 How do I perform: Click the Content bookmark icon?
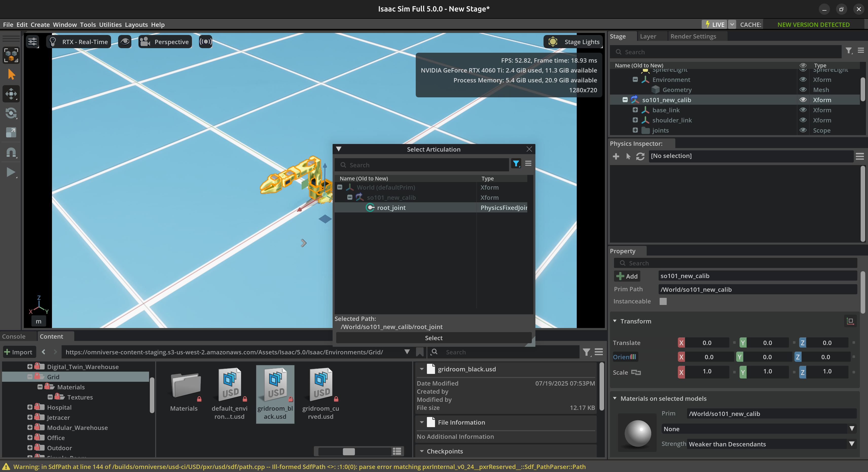pyautogui.click(x=420, y=352)
